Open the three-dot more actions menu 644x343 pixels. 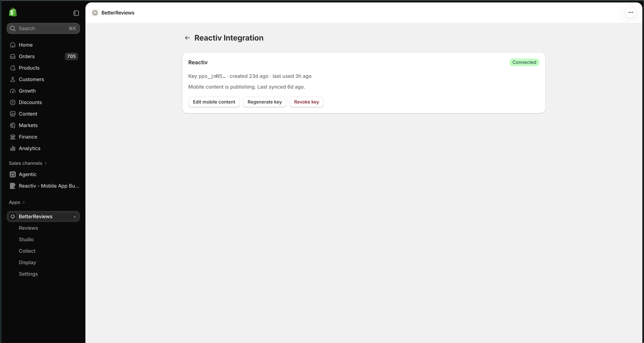[x=631, y=12]
